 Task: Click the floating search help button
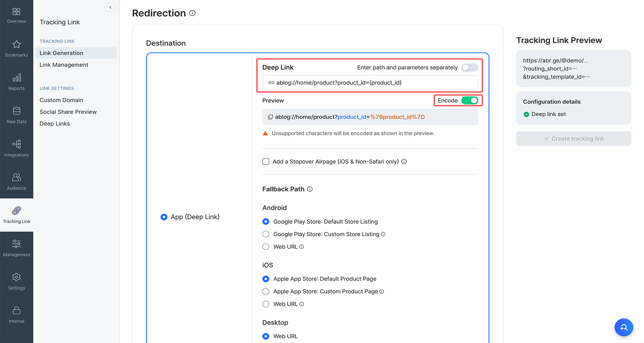pos(624,327)
